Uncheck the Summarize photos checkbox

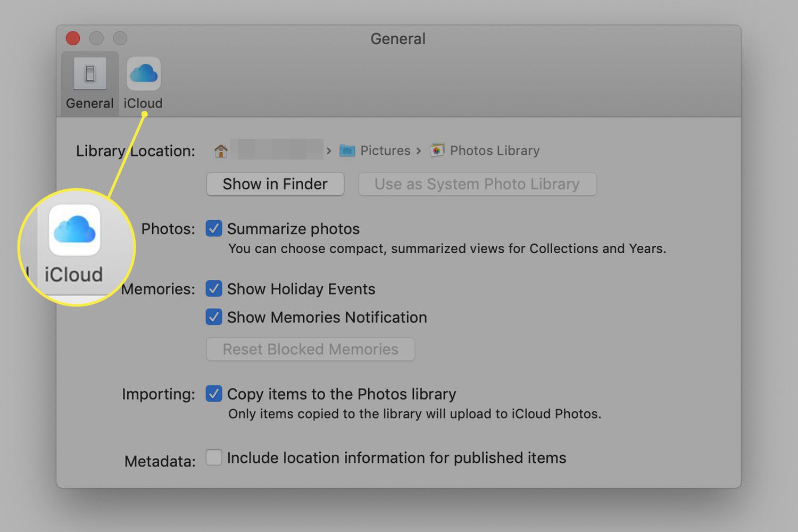214,229
